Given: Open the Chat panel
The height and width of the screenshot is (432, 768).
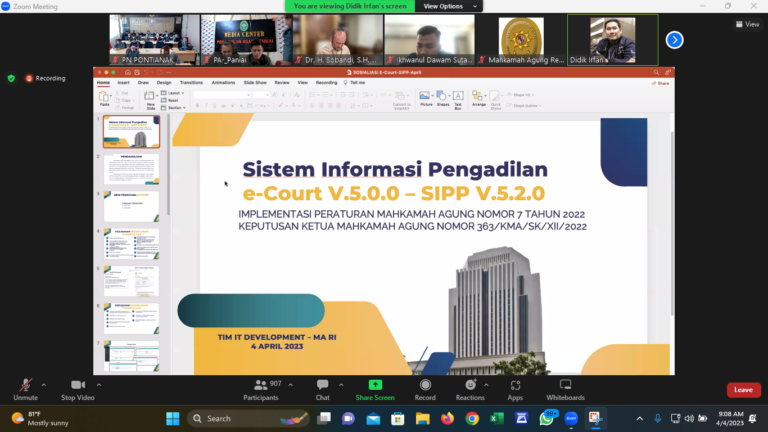Looking at the screenshot, I should click(x=322, y=387).
